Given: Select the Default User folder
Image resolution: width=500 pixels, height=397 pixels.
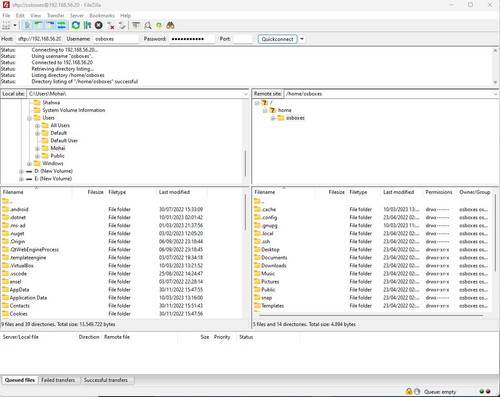Looking at the screenshot, I should click(x=64, y=141).
